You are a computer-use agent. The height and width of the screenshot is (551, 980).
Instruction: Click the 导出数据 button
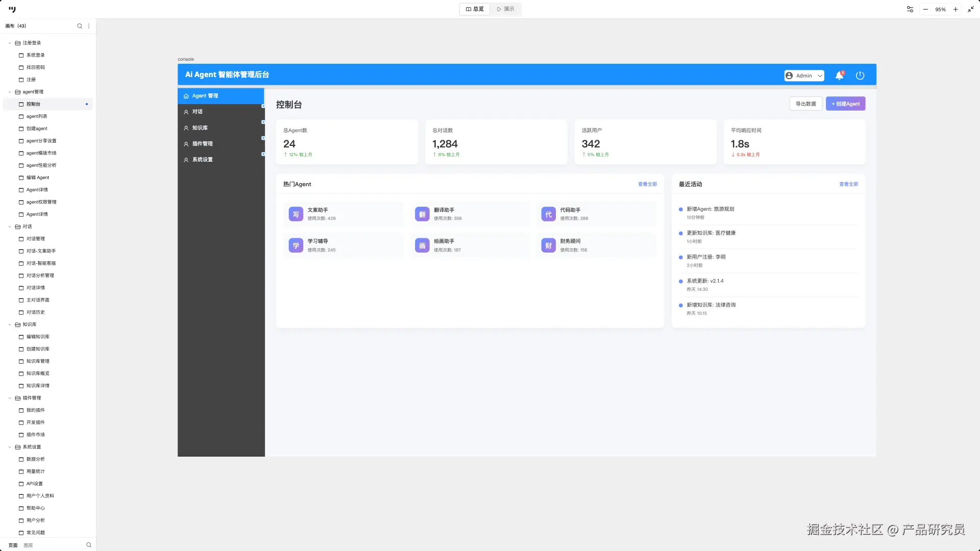(805, 104)
